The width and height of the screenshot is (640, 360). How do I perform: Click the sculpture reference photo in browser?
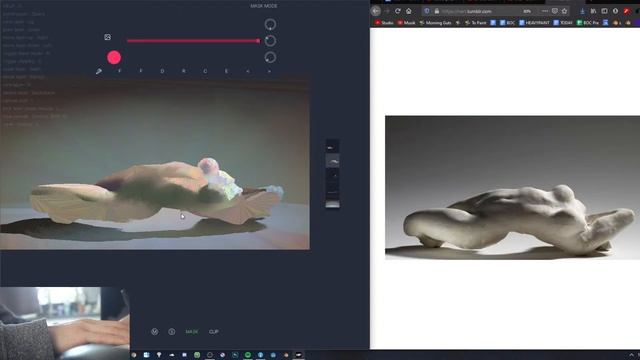pyautogui.click(x=512, y=187)
